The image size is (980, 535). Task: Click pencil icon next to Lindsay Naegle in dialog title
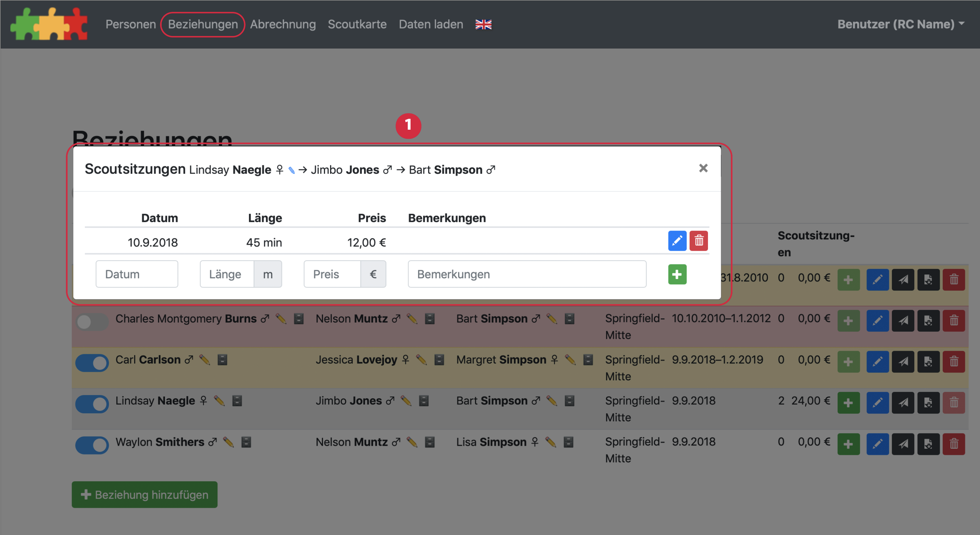click(291, 170)
